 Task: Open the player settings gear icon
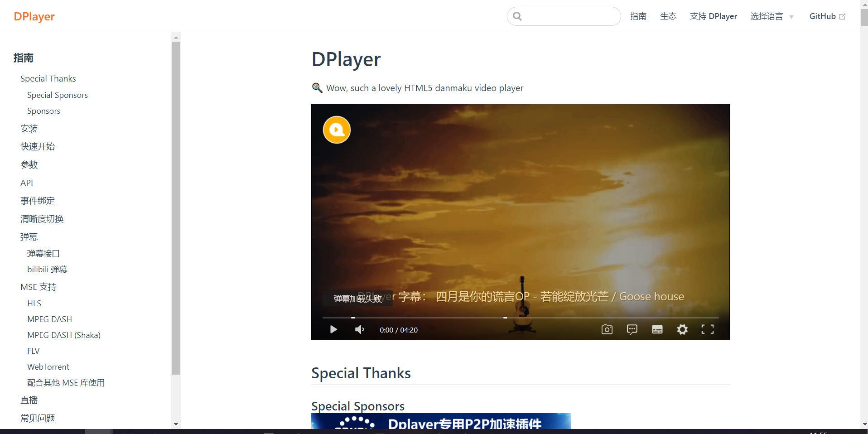point(682,329)
